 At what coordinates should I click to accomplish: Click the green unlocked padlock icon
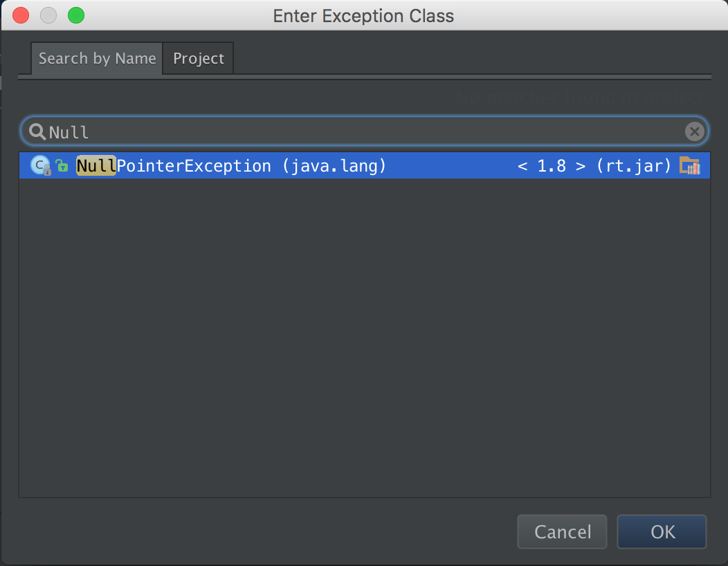coord(61,165)
